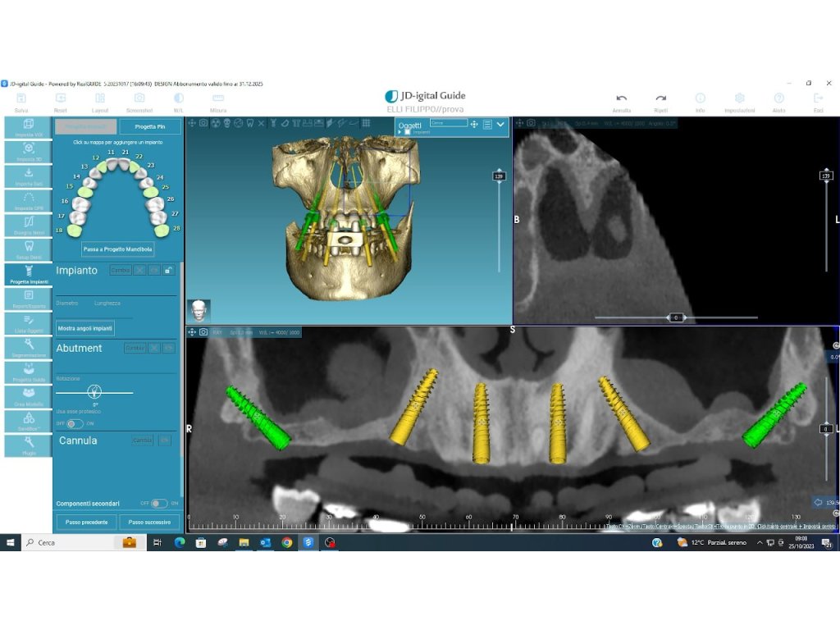
Task: Open the Aiuto help icon
Action: pos(779,98)
